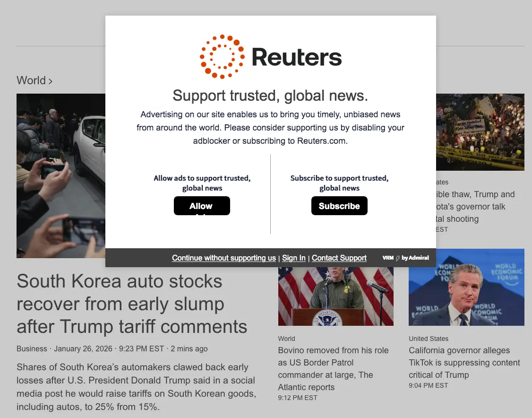This screenshot has height=418, width=532.
Task: Open the World Economic Forum thumbnail
Action: click(466, 287)
